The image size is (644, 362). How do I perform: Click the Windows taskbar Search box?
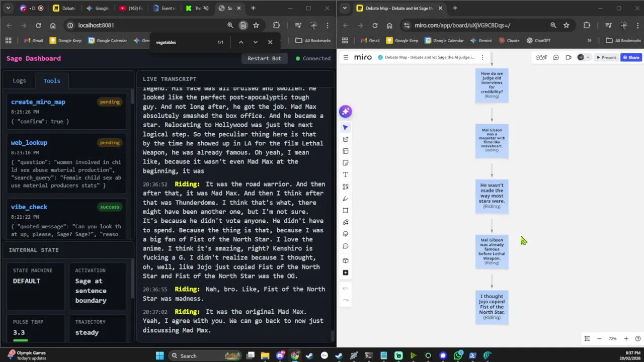pos(205,355)
